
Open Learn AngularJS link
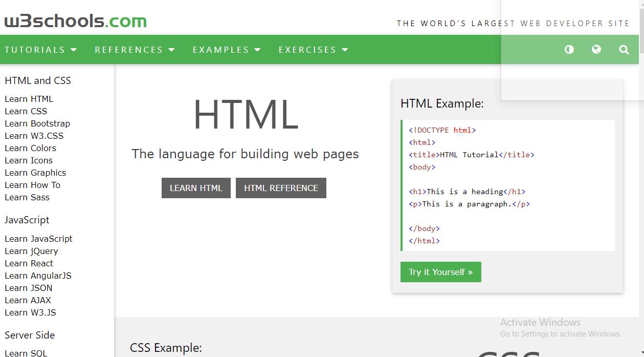(38, 276)
